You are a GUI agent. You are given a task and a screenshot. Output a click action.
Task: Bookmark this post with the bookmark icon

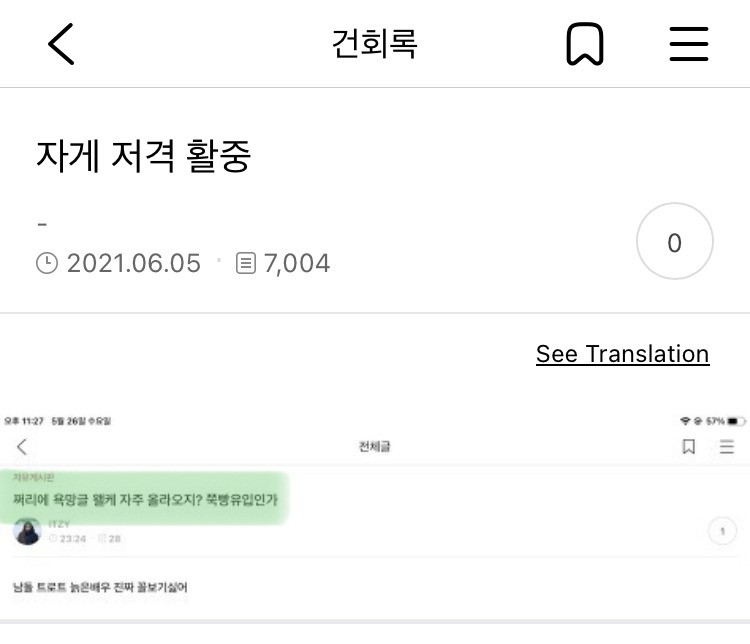585,44
